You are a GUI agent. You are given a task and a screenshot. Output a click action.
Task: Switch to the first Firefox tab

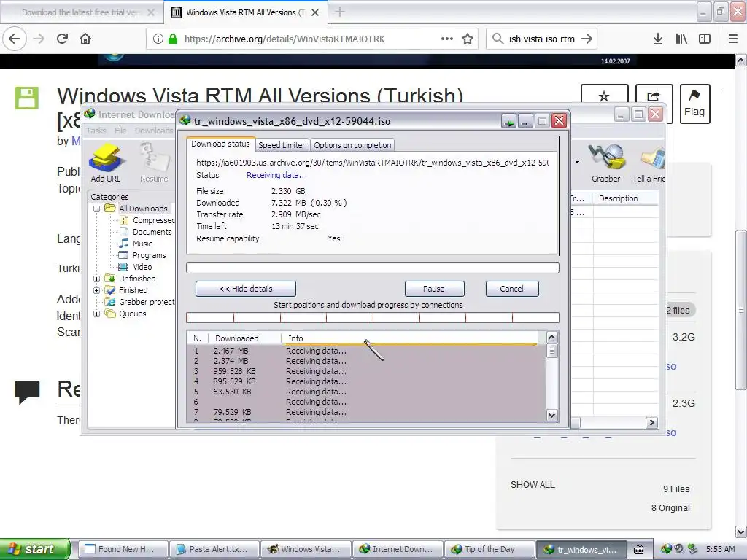82,12
